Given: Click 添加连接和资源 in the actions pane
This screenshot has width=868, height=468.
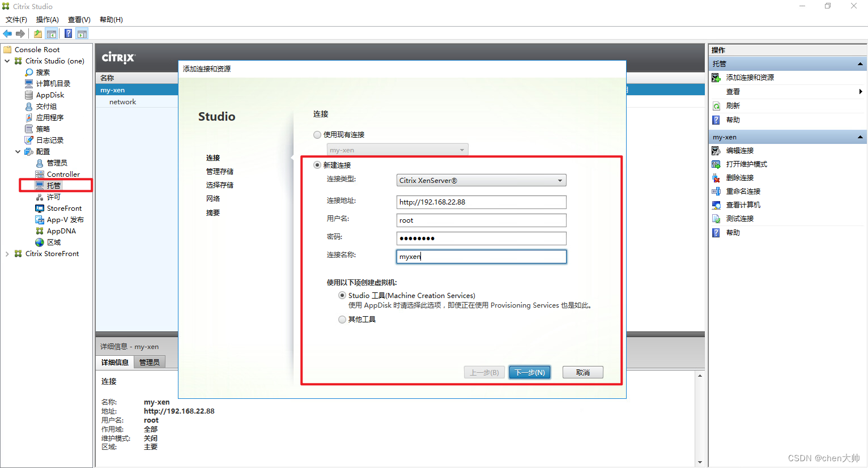Looking at the screenshot, I should tap(750, 78).
